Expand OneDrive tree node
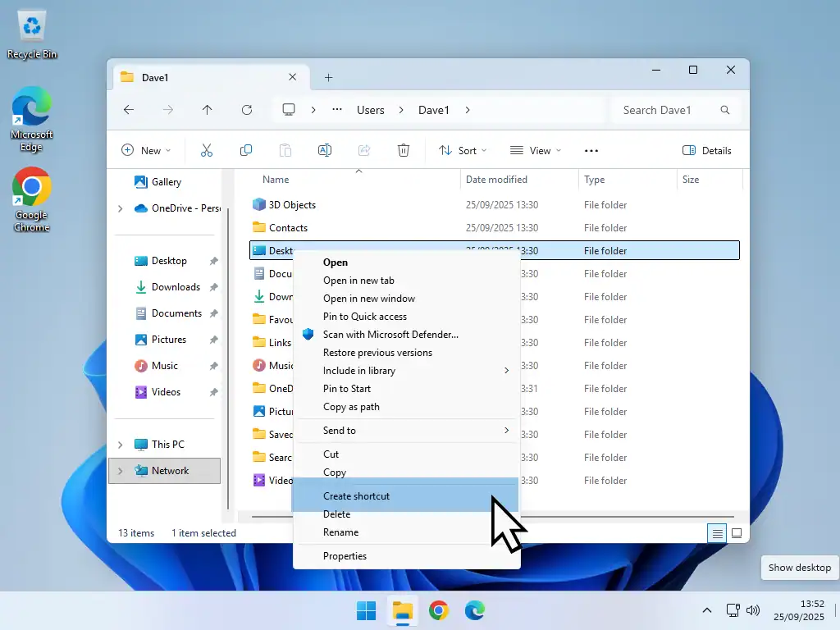 point(120,208)
